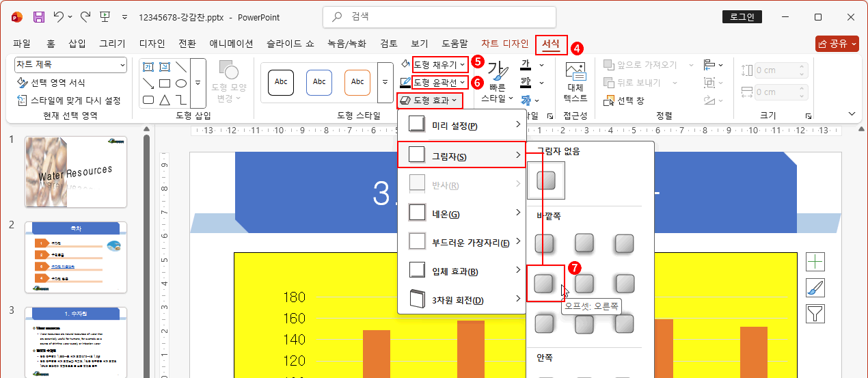Click the text outline 가 icon

(x=526, y=83)
